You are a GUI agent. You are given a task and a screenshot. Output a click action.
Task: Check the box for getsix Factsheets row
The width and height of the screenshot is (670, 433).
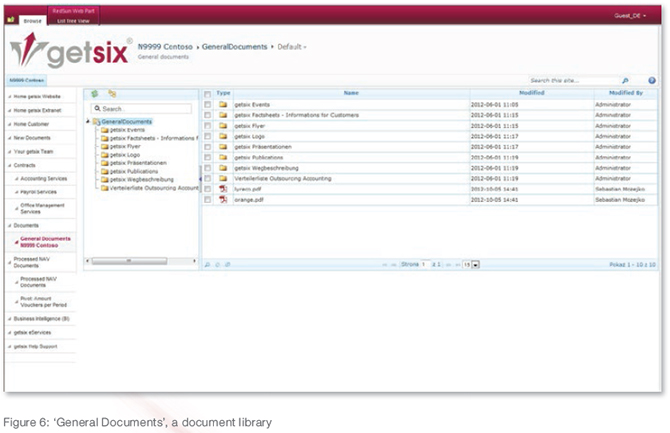click(x=207, y=115)
